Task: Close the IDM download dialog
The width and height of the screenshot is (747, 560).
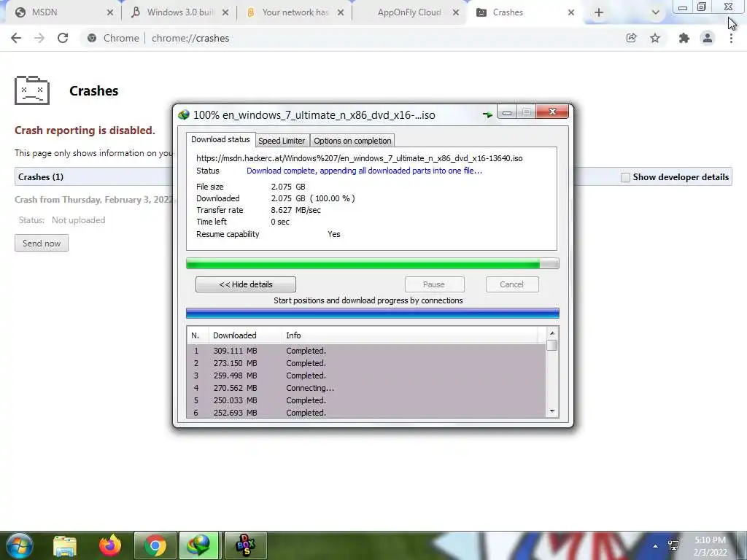Action: (553, 112)
